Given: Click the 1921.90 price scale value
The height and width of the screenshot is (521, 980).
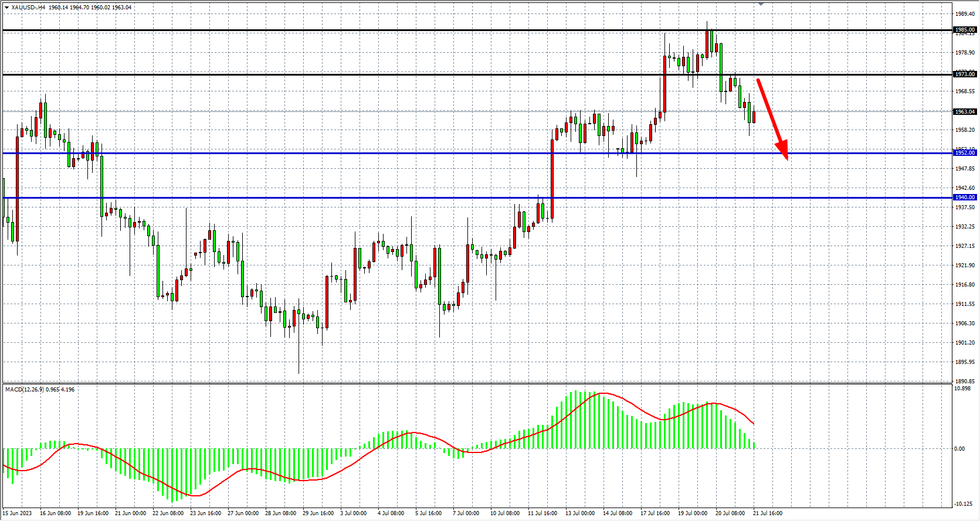Looking at the screenshot, I should (x=965, y=265).
